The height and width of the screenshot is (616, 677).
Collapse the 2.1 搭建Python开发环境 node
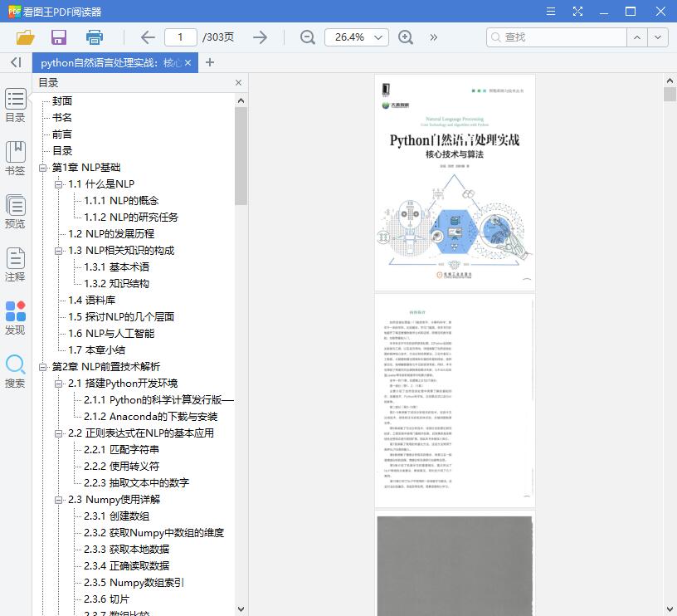(x=58, y=384)
